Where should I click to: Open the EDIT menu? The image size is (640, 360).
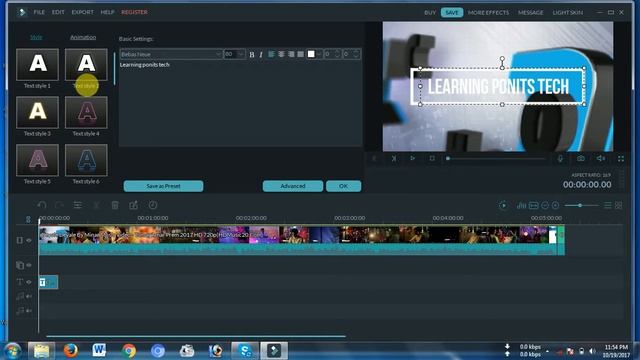coord(58,12)
